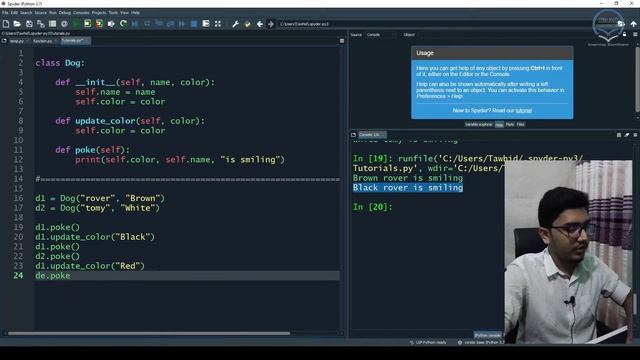This screenshot has height=360, width=640.
Task: Click the Save all files icon
Action: (x=41, y=24)
